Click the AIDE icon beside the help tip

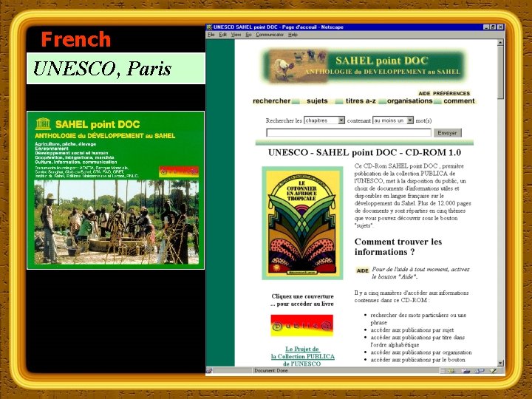click(362, 270)
